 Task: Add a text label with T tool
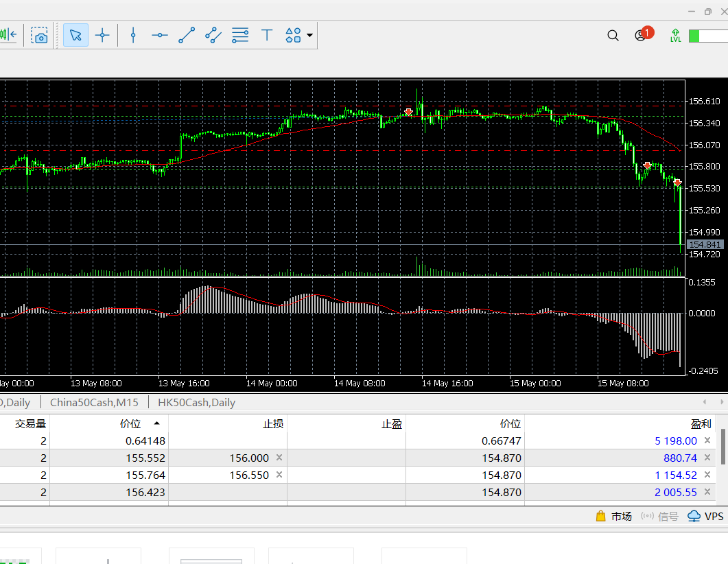[267, 35]
